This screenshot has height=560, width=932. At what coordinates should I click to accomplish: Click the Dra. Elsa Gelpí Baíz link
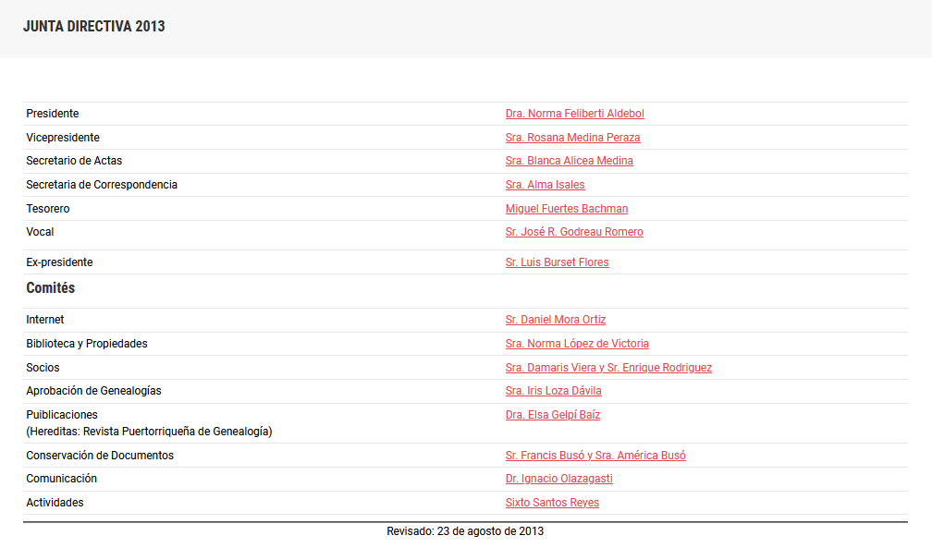pyautogui.click(x=552, y=414)
